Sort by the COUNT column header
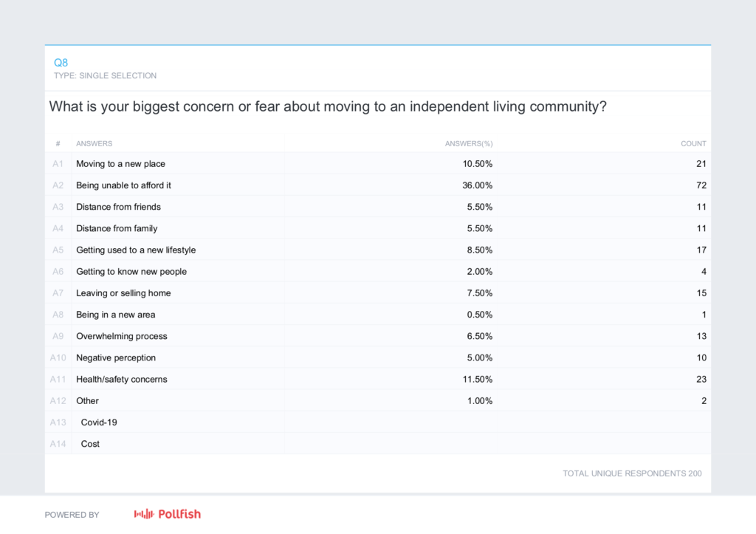The width and height of the screenshot is (756, 534). [x=693, y=144]
